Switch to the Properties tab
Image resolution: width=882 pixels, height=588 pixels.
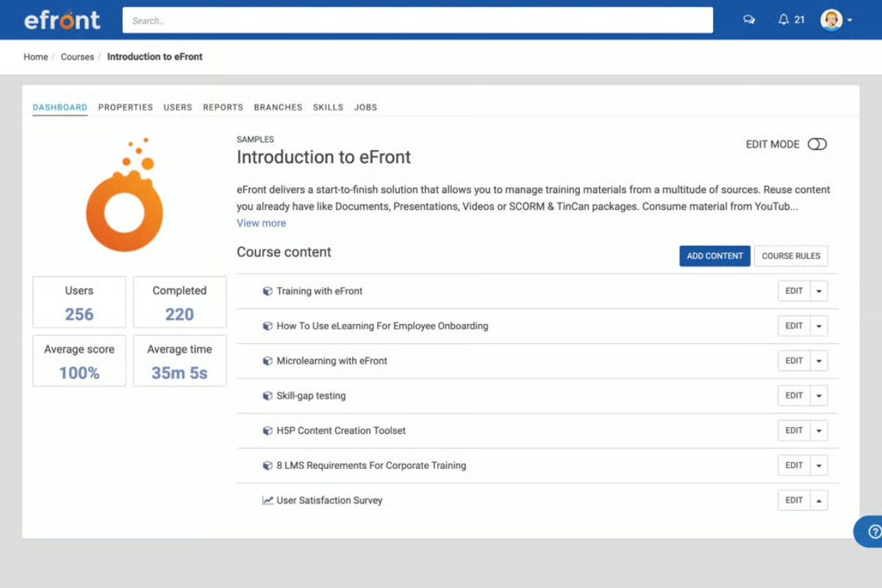click(126, 107)
